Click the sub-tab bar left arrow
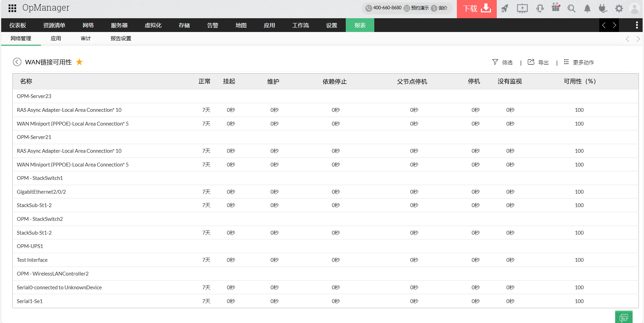Screen dimensions: 644x323 627,39
